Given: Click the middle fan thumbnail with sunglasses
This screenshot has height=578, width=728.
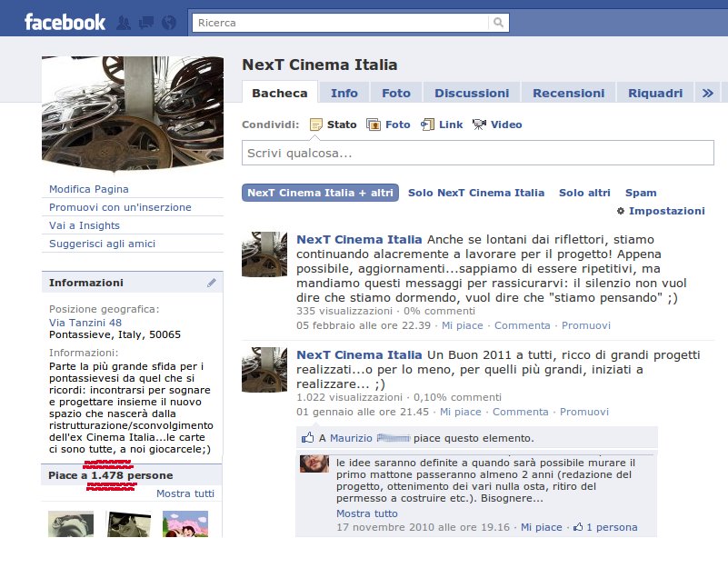Looking at the screenshot, I should point(129,523).
